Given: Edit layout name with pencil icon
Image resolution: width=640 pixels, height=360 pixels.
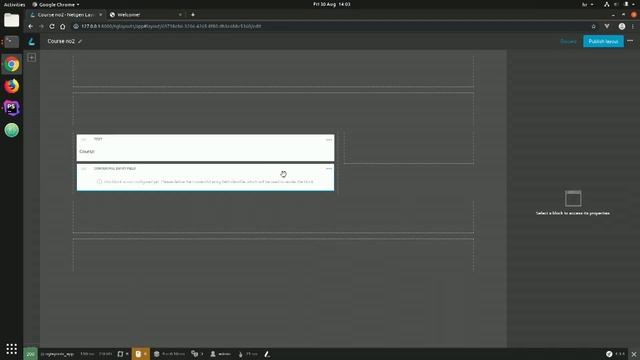Looking at the screenshot, I should coord(80,41).
